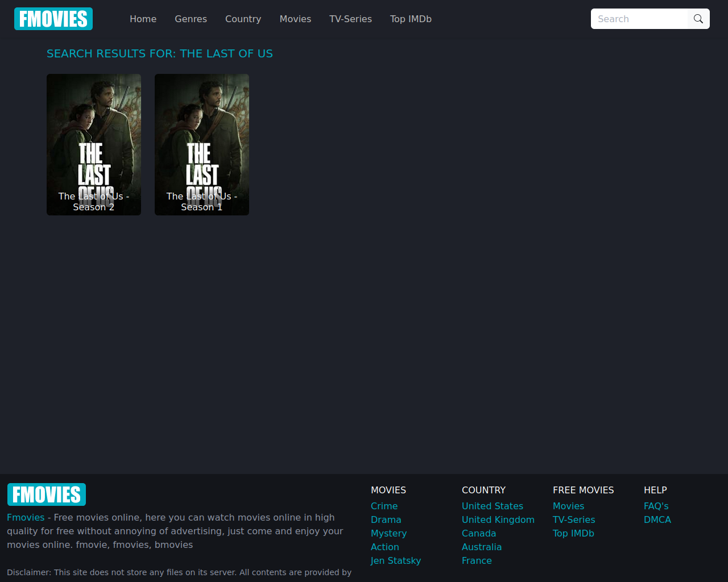Viewport: 728px width, 582px height.
Task: Open the Crime genre footer link
Action: coord(384,506)
